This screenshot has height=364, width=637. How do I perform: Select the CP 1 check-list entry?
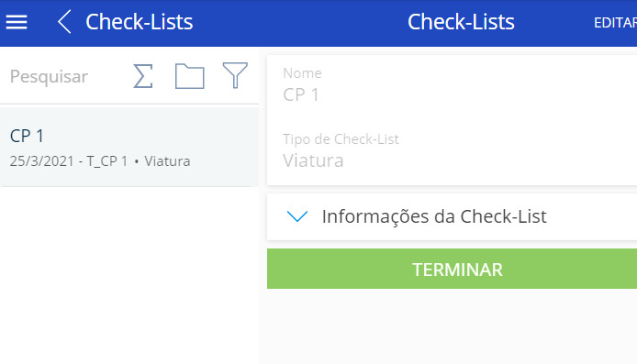tap(129, 147)
